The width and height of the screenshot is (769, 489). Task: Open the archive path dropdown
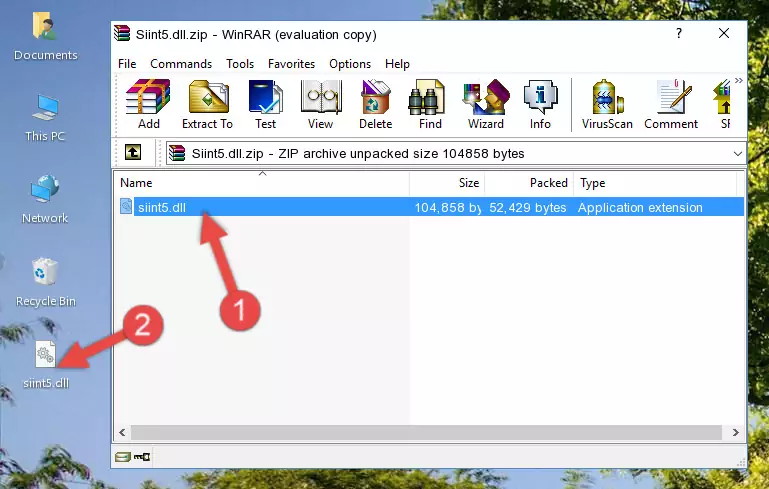click(738, 154)
